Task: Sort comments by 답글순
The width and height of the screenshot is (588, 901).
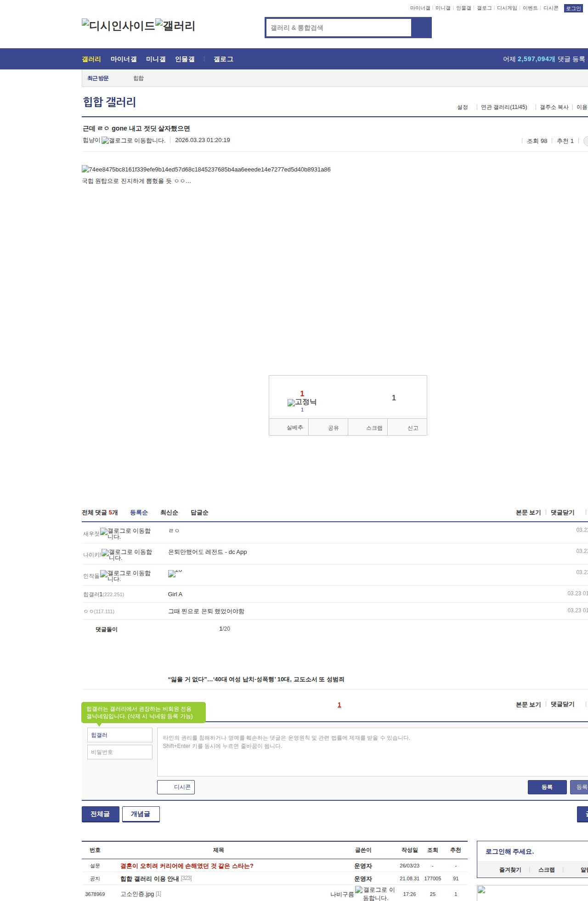Action: [199, 513]
